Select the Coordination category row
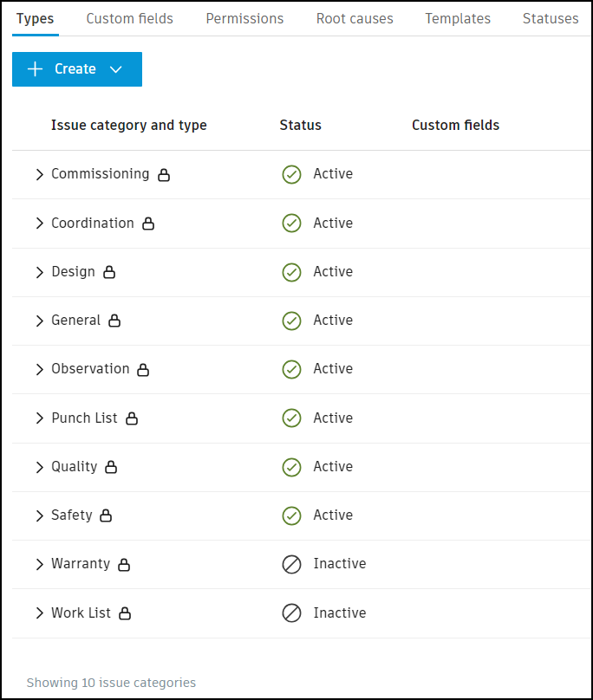The height and width of the screenshot is (700, 593). (92, 223)
